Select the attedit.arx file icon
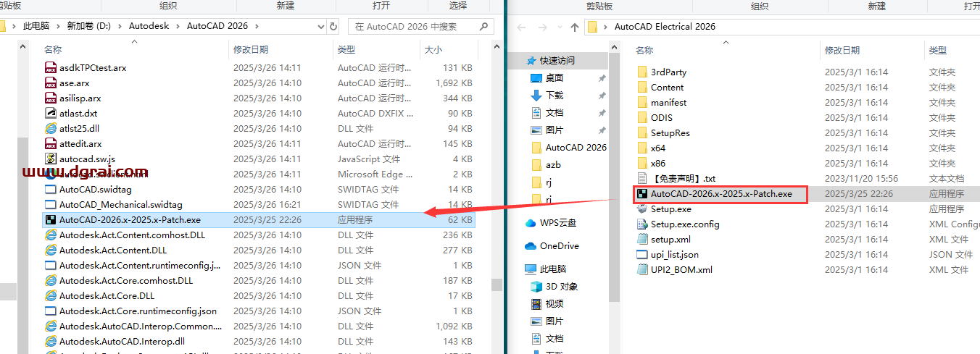 pyautogui.click(x=51, y=143)
